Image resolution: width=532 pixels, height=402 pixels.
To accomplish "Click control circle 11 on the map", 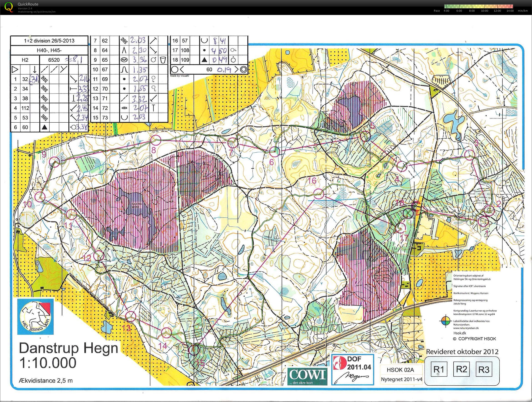I will pos(72,214).
